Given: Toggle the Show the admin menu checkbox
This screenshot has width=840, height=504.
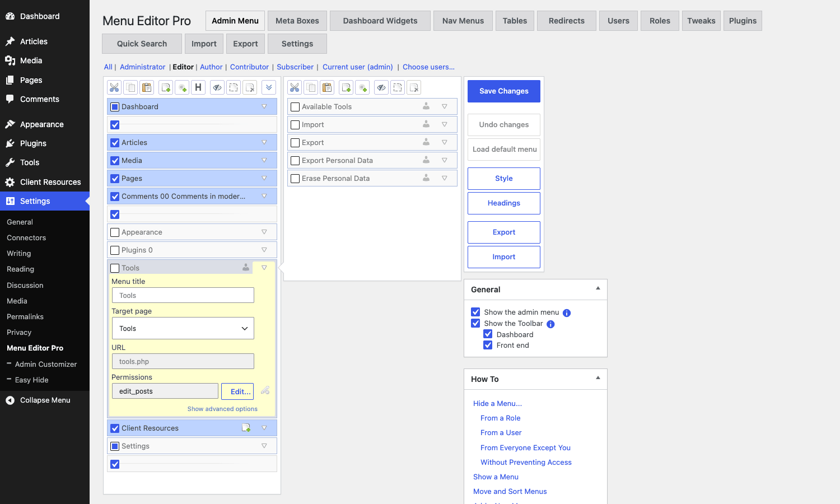Looking at the screenshot, I should click(475, 312).
